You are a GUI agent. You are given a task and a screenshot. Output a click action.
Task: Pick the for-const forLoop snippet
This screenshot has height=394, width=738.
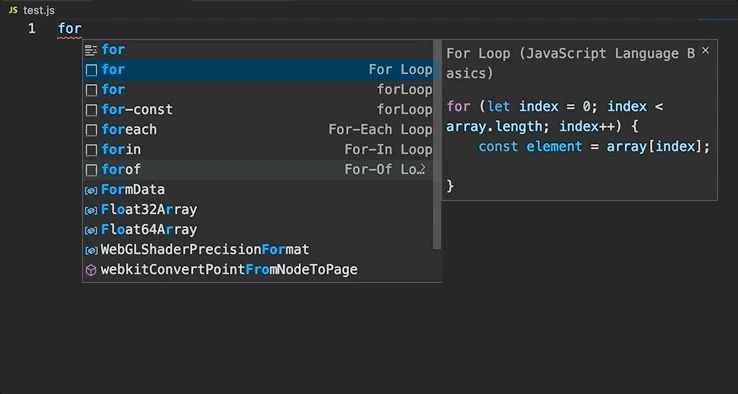tap(258, 110)
